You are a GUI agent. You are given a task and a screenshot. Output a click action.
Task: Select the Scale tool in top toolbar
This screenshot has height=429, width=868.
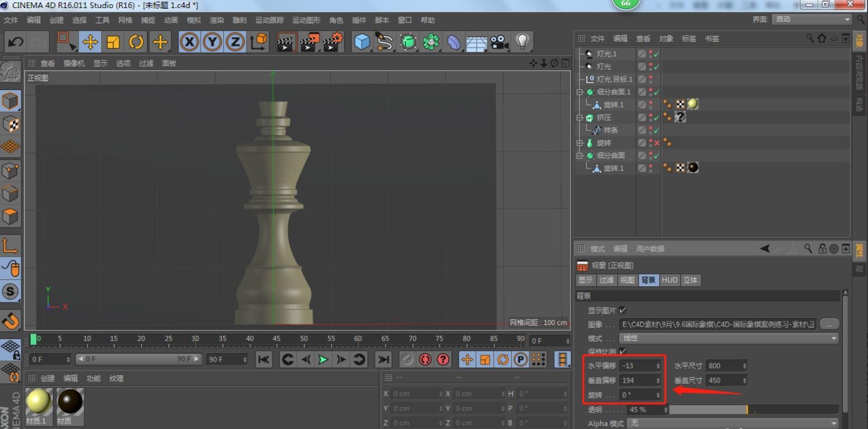pos(113,42)
